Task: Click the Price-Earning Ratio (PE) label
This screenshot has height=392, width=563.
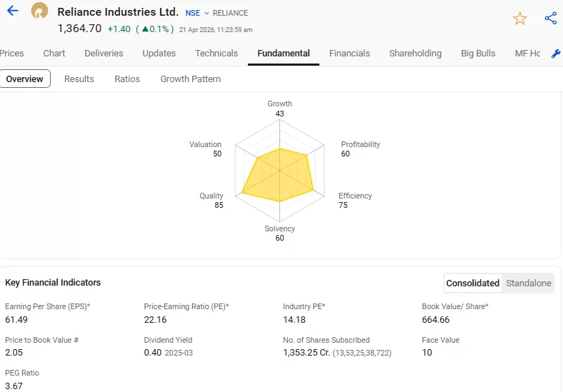Action: tap(186, 306)
